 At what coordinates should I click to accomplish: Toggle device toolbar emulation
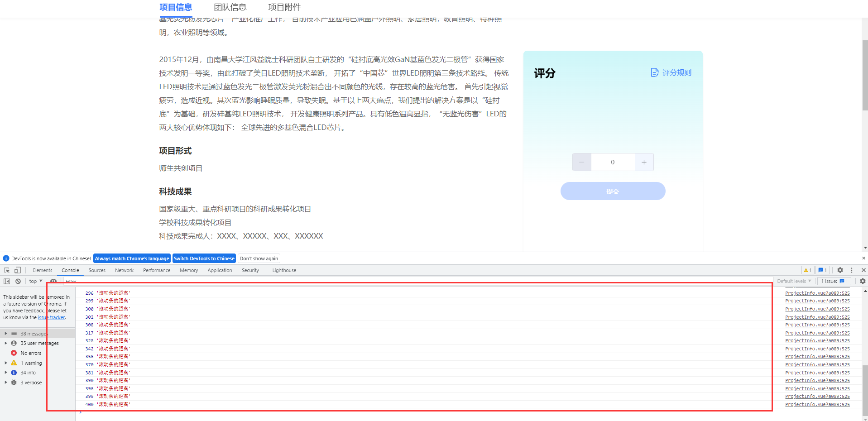[17, 270]
